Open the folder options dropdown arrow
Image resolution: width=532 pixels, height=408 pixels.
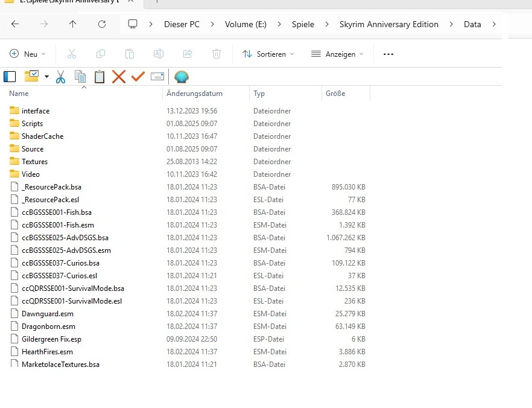click(x=46, y=77)
